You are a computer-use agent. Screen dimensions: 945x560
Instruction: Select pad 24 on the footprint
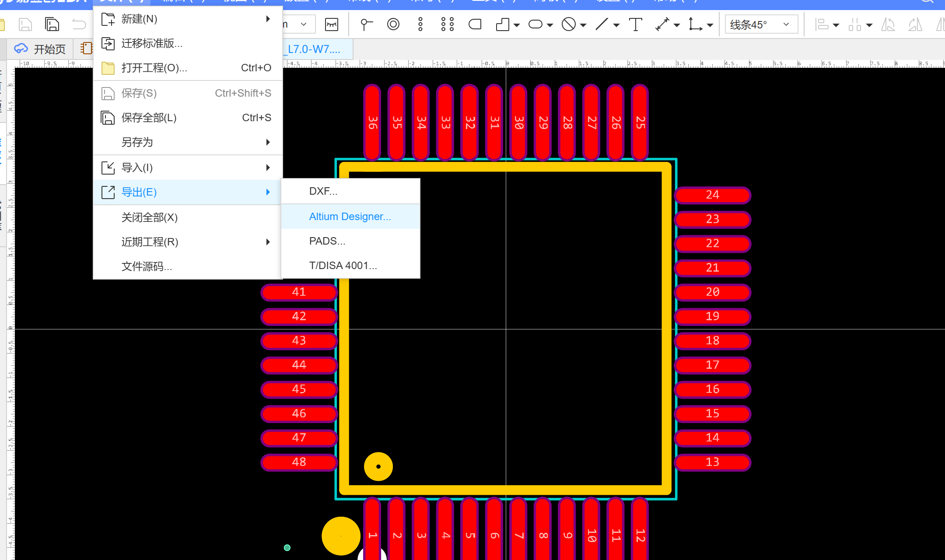pos(713,195)
